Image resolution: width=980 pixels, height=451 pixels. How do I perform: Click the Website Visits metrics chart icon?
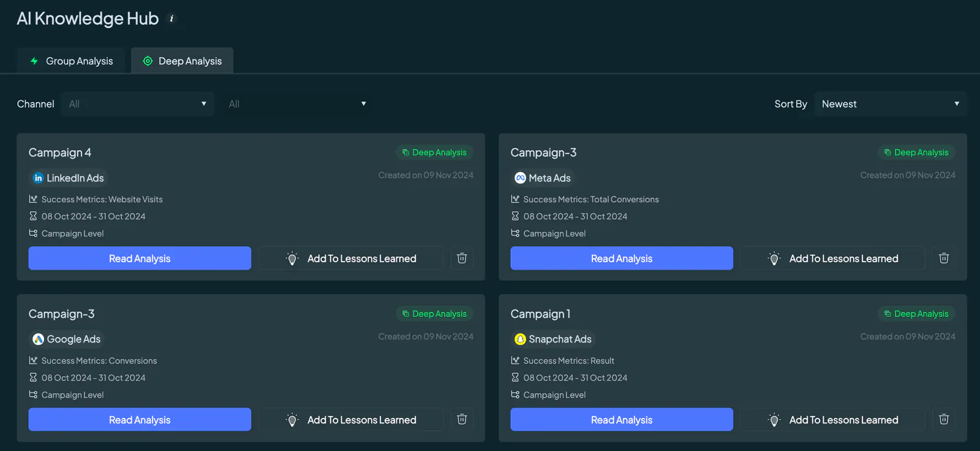[x=33, y=199]
